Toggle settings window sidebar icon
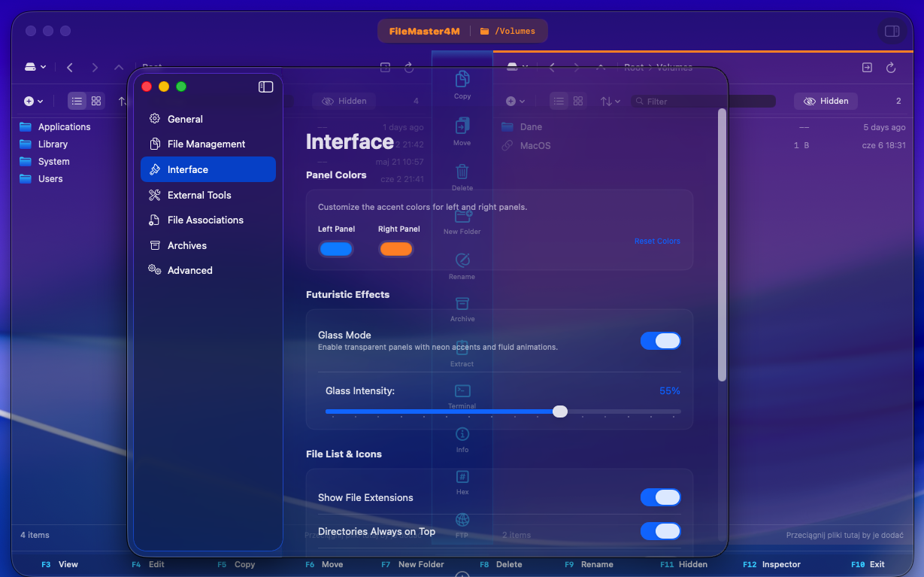Viewport: 924px width, 577px height. coord(265,87)
